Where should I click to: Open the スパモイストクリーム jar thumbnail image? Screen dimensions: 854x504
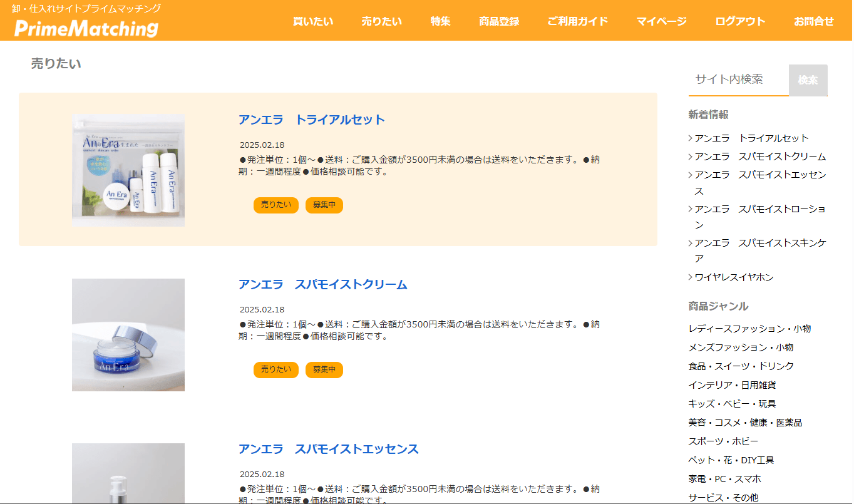(128, 334)
